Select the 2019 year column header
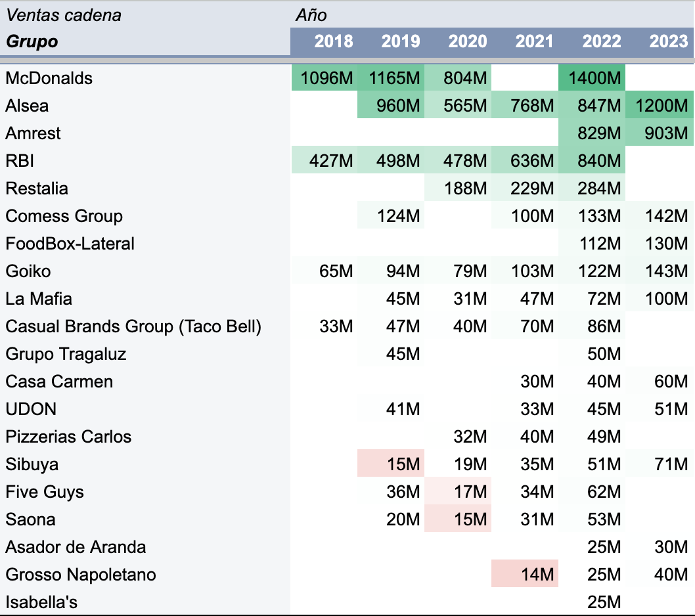The image size is (695, 616). (400, 41)
